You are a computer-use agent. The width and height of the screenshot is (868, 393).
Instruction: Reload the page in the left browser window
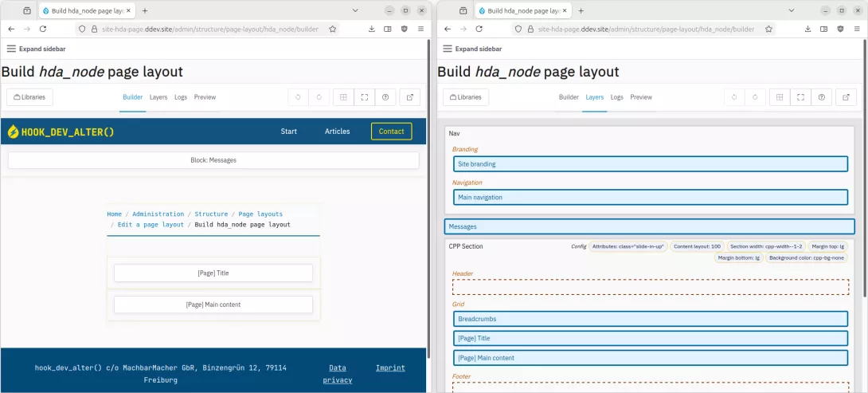[x=43, y=29]
